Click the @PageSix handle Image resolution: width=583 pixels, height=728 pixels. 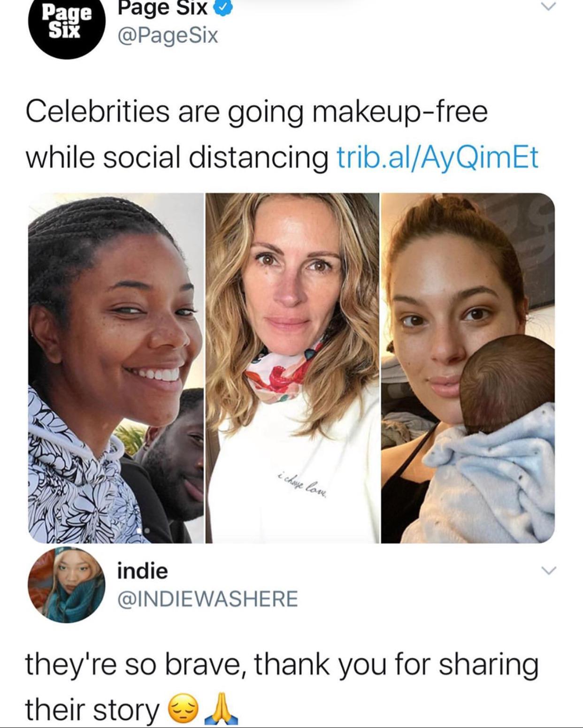coord(168,35)
